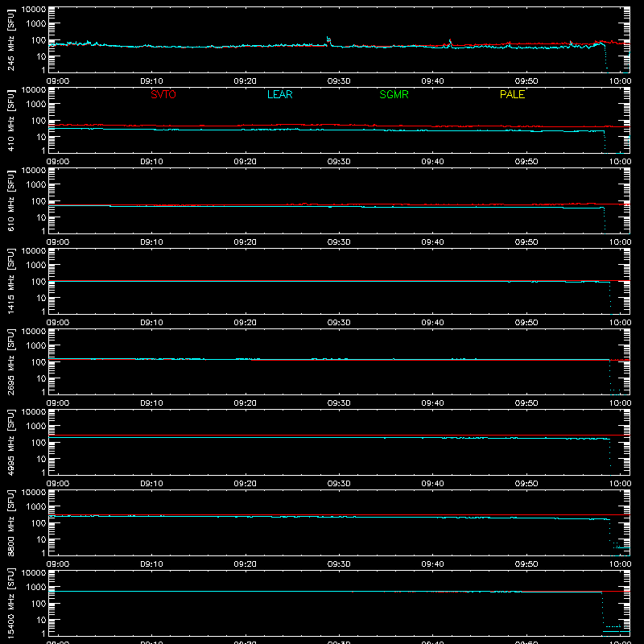Click the green SGMR legend label
This screenshot has height=644, width=644.
[394, 94]
